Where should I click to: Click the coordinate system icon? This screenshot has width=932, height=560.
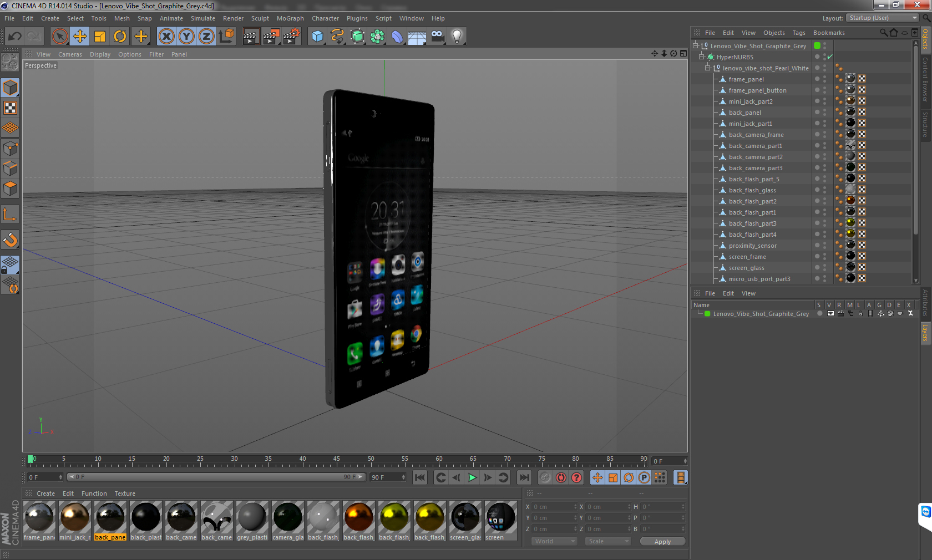point(226,37)
